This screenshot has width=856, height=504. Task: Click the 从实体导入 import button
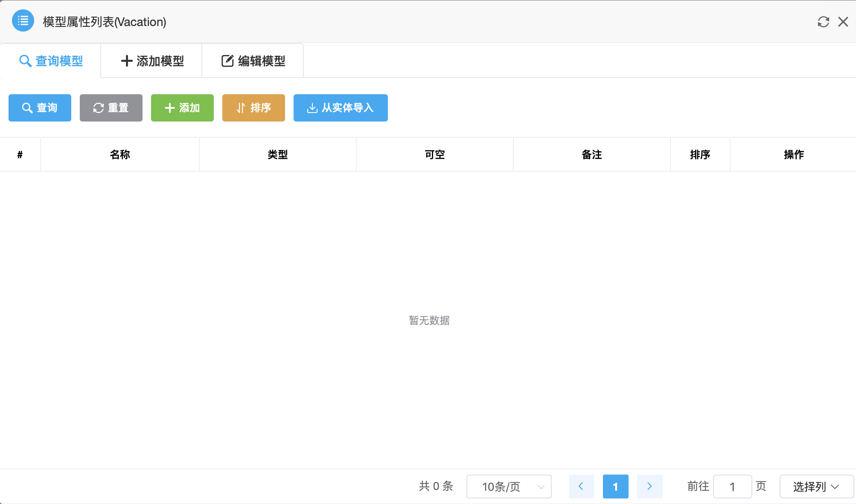pyautogui.click(x=341, y=108)
